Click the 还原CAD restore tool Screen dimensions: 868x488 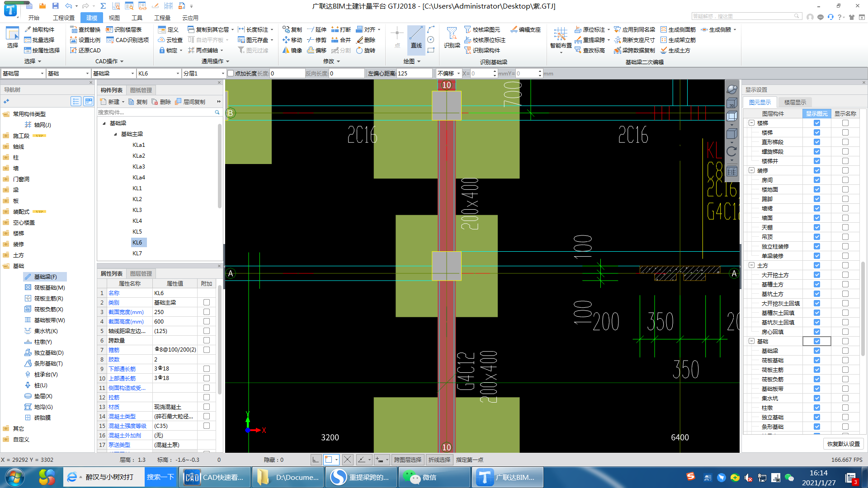85,50
